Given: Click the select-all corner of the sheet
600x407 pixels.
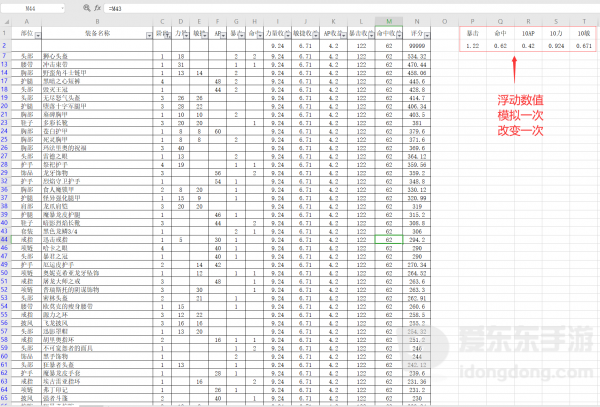Looking at the screenshot, I should tap(6, 20).
